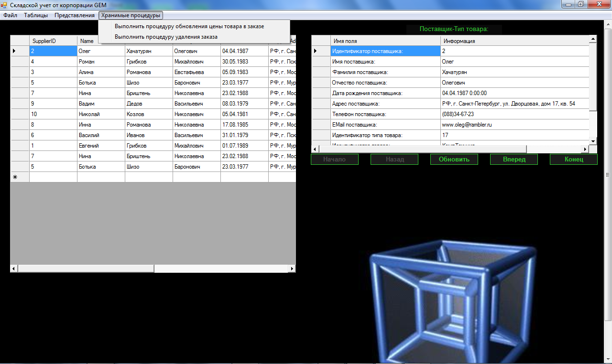Open the Файл menu
The image size is (612, 364).
(10, 15)
